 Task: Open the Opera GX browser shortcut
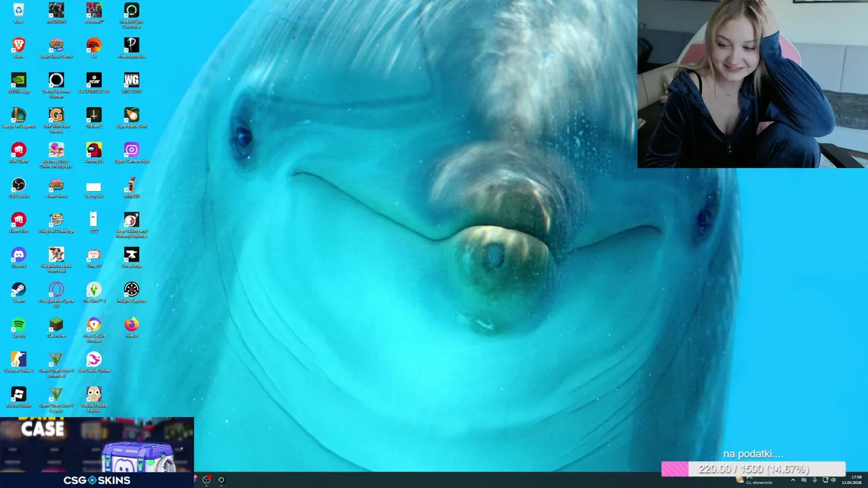click(x=56, y=295)
